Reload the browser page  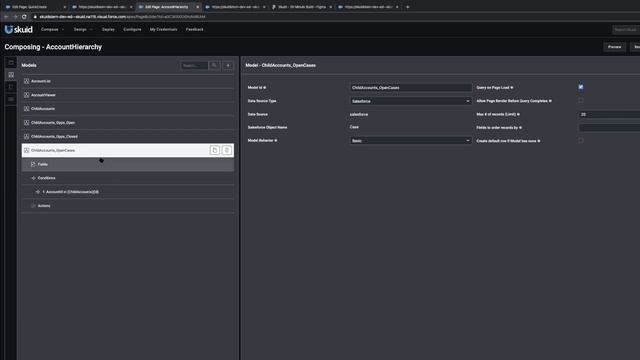click(24, 17)
